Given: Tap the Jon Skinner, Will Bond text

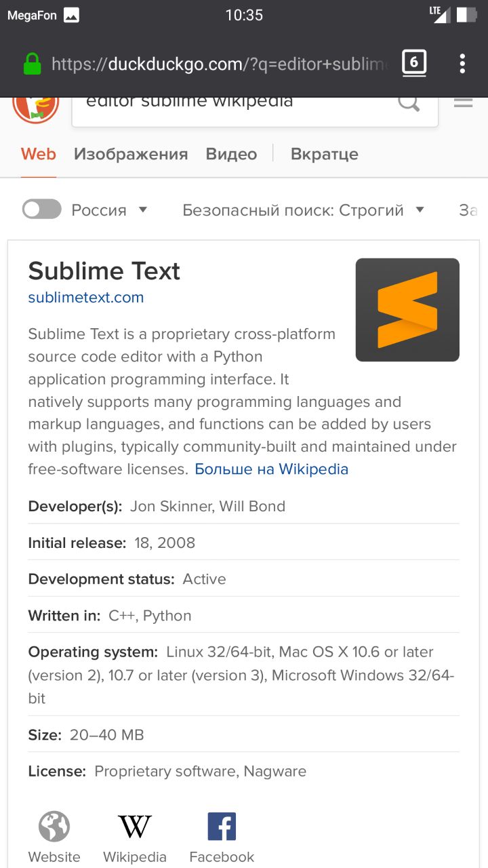Looking at the screenshot, I should point(207,507).
